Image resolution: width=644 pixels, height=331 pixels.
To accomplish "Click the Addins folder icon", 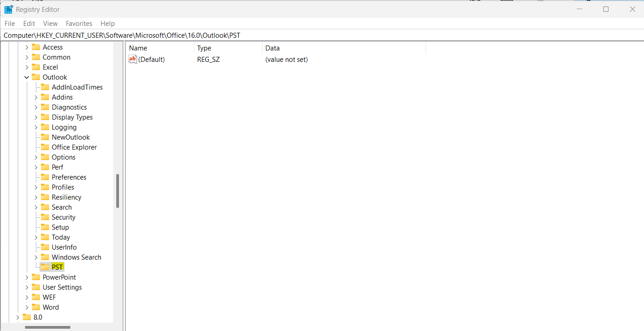I will tap(45, 97).
